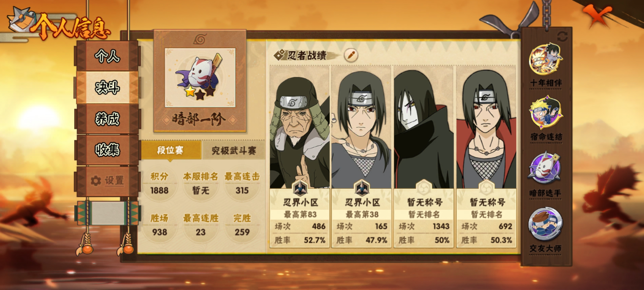Select the Orochimaru ninja record card
Viewport: 644px width, 290px height.
click(x=424, y=156)
